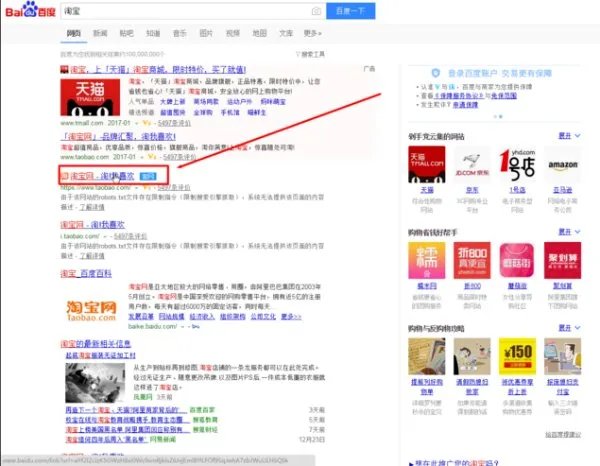Click the V rating icon beside www.tmall.com

[x=147, y=123]
